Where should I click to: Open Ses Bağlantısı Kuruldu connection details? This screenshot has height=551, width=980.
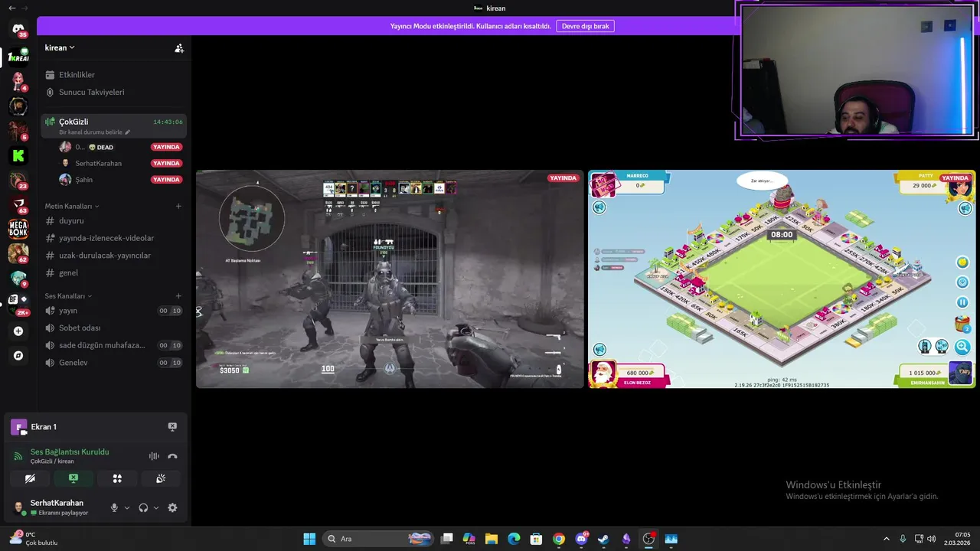pyautogui.click(x=70, y=452)
